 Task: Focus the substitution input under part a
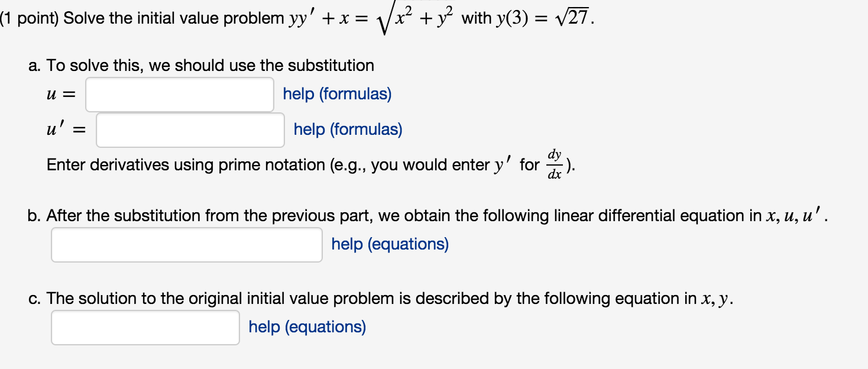pos(179,95)
